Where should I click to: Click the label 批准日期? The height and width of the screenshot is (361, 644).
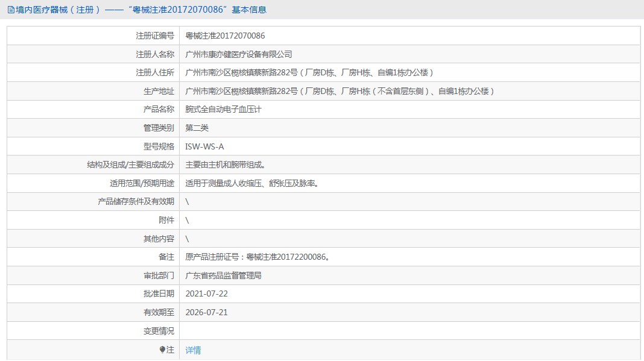point(159,294)
